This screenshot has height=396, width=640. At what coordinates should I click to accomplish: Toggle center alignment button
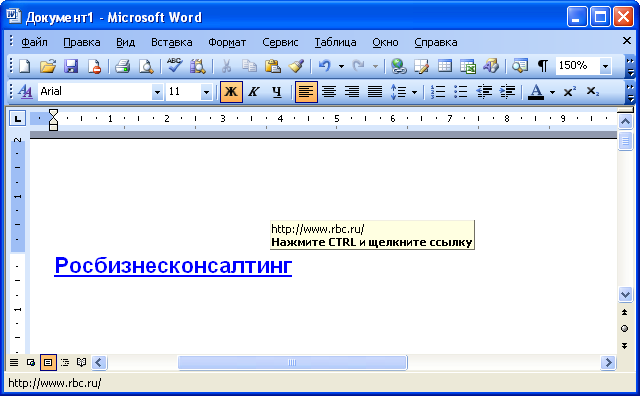click(329, 91)
